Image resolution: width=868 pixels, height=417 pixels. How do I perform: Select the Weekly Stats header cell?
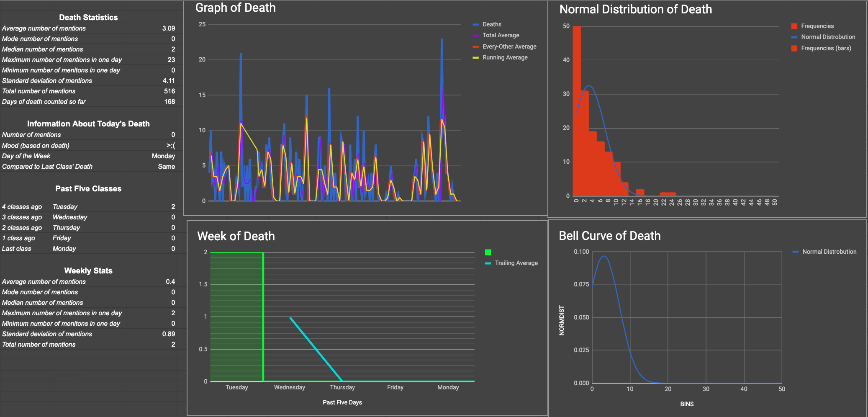tap(88, 270)
